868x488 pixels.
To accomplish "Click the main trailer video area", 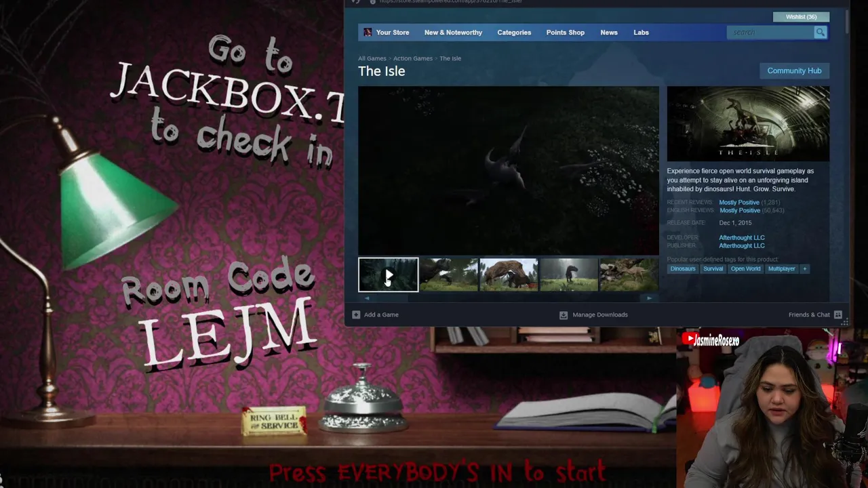I will [x=509, y=171].
